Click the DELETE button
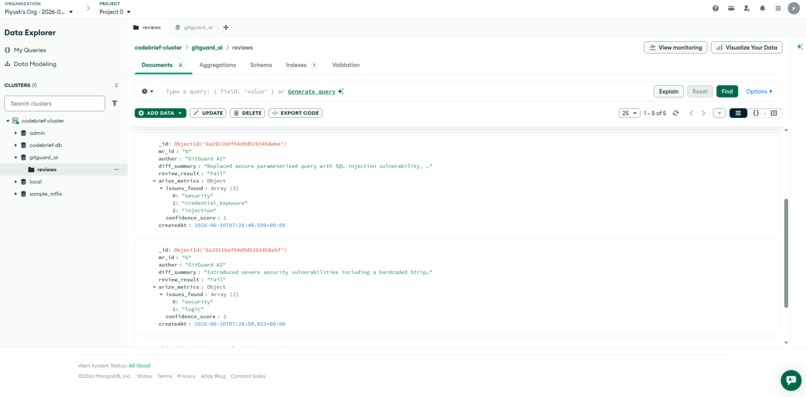 click(x=247, y=113)
